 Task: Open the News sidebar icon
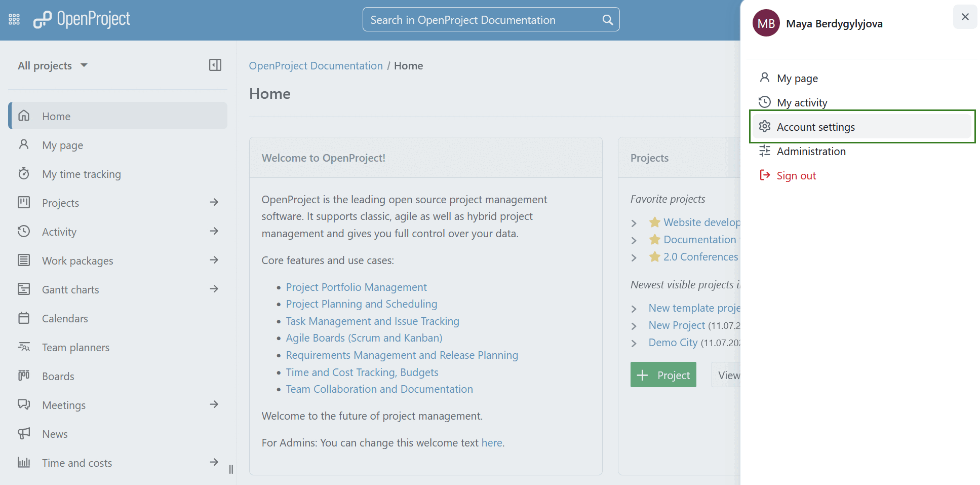[x=24, y=433]
